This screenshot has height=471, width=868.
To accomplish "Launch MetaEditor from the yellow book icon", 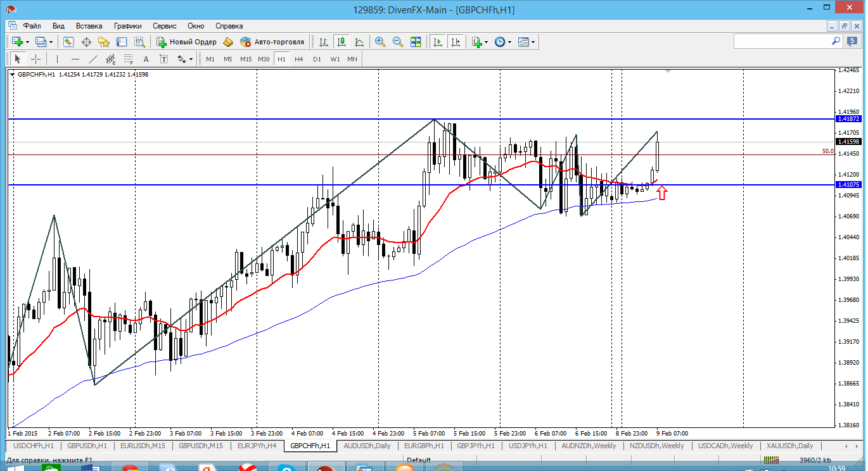I will point(228,42).
